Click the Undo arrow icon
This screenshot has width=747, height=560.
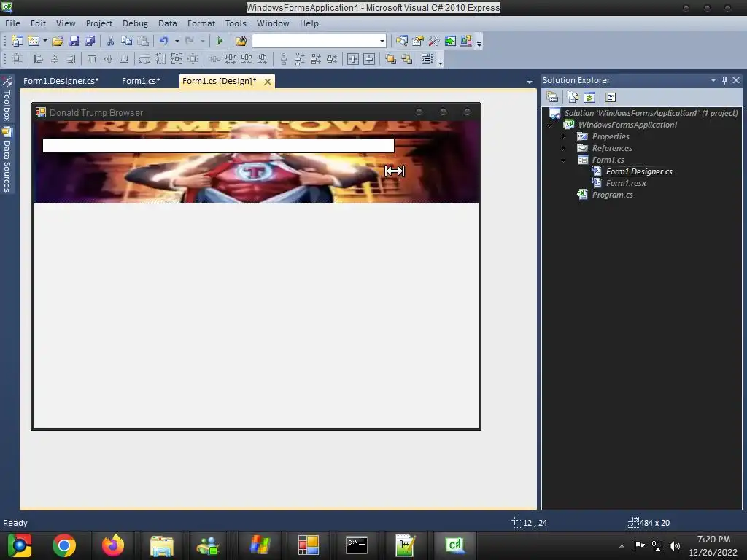click(x=164, y=41)
